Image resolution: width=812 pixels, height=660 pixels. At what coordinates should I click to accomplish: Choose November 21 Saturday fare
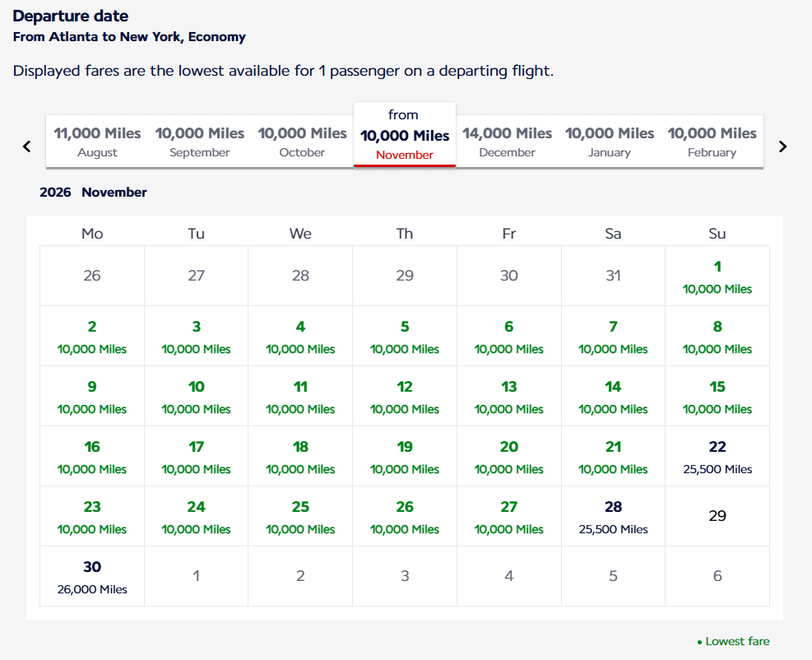(x=613, y=457)
